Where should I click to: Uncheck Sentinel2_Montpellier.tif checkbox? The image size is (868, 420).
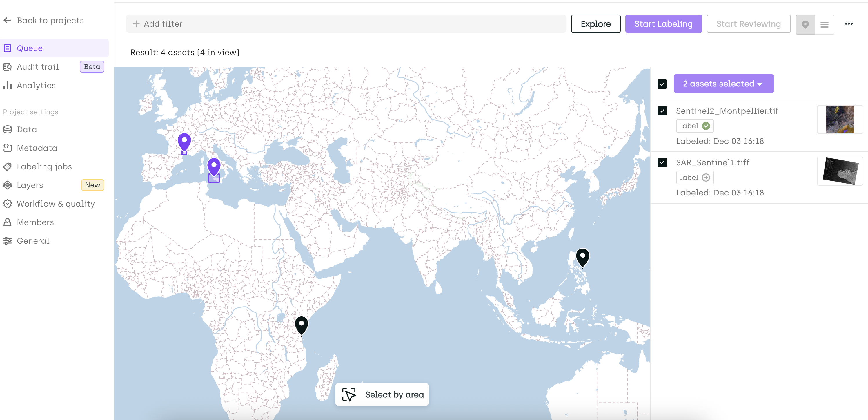pyautogui.click(x=662, y=111)
